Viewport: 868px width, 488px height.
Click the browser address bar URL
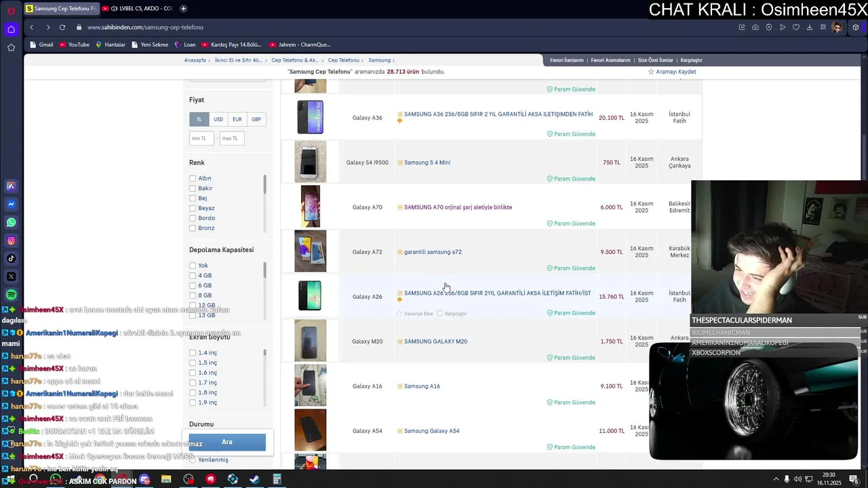point(145,27)
